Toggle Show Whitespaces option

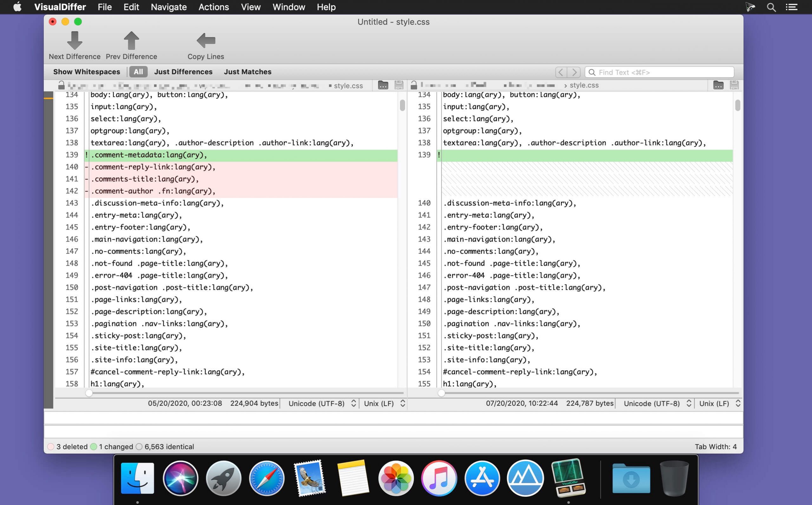87,72
